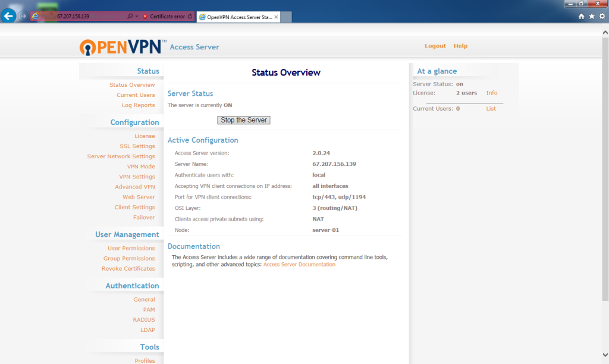Open the address bar dropdown arrow
Image resolution: width=609 pixels, height=364 pixels.
point(137,16)
